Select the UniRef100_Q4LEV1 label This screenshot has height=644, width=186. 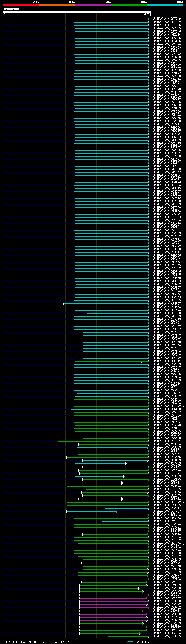coord(167,160)
